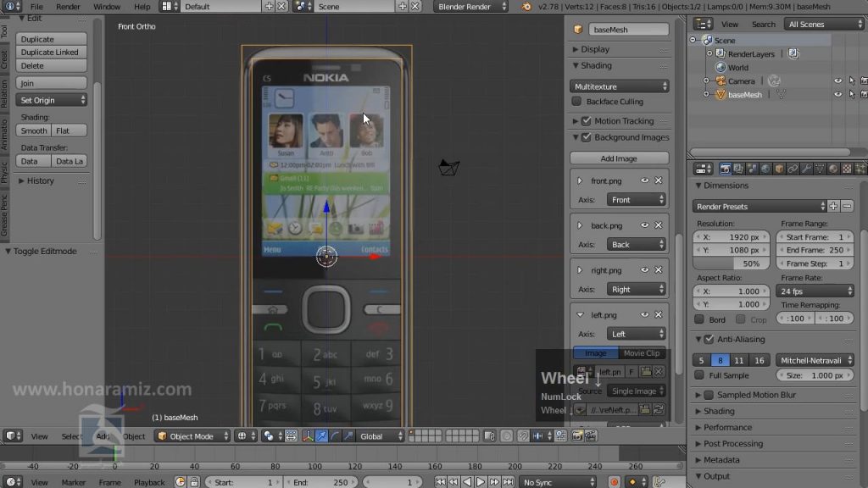Uncheck the Background Images checkbox
This screenshot has width=868, height=488.
coord(587,137)
